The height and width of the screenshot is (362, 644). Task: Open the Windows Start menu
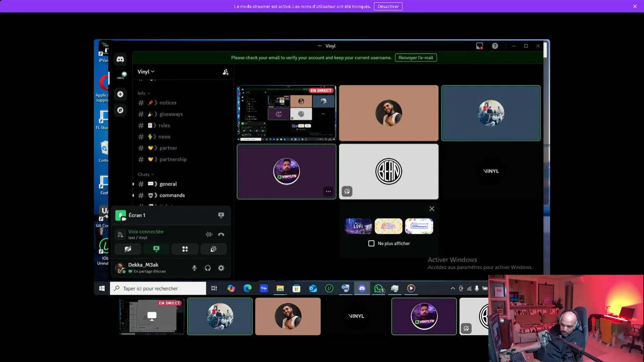pyautogui.click(x=102, y=288)
